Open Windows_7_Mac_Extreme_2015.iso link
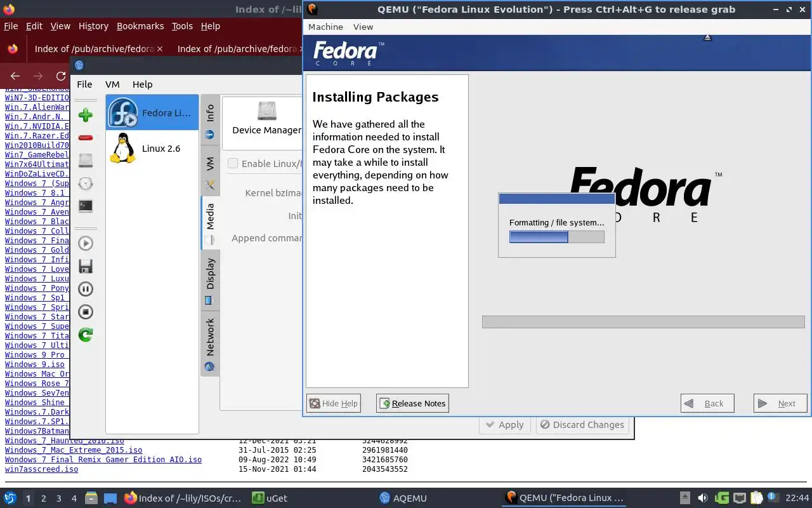Viewport: 812px width, 508px height. pos(74,450)
